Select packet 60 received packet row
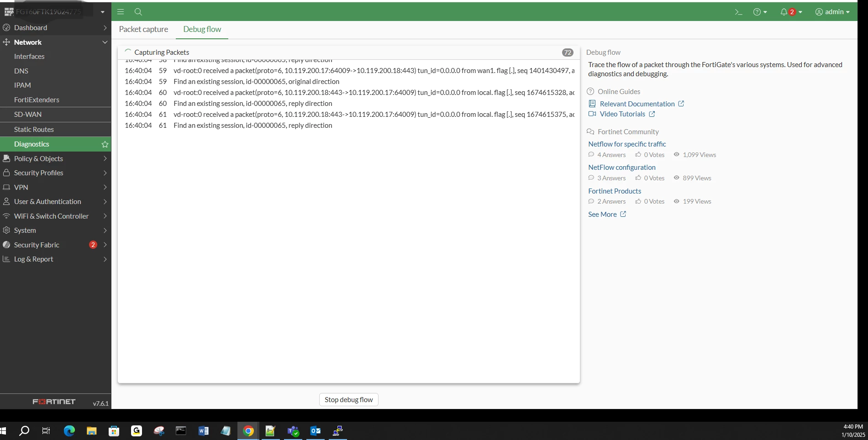 [x=349, y=93]
